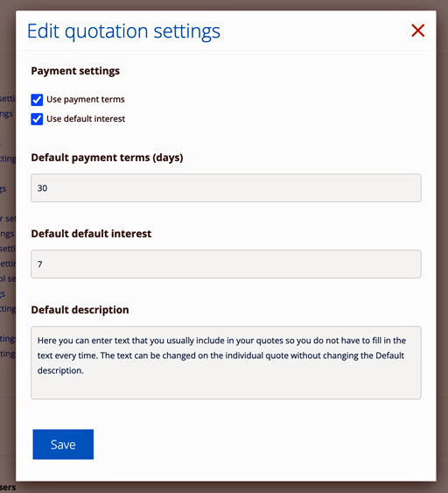Click the 'Payment settings' heading

point(75,71)
